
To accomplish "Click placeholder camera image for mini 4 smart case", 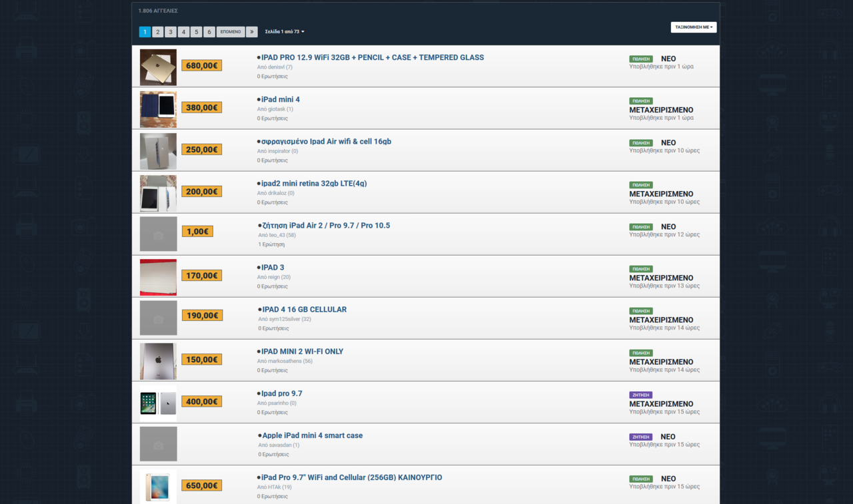I will pyautogui.click(x=159, y=444).
